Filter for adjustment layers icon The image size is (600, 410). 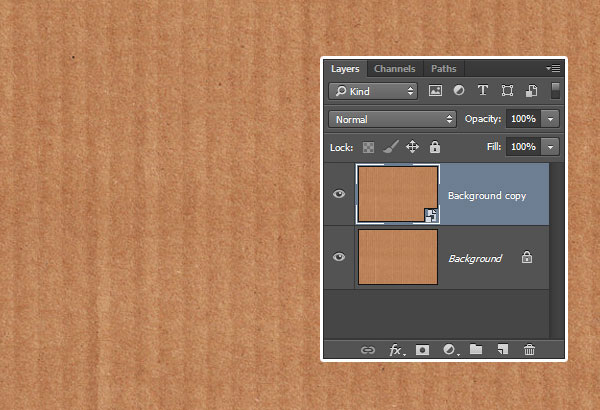459,91
